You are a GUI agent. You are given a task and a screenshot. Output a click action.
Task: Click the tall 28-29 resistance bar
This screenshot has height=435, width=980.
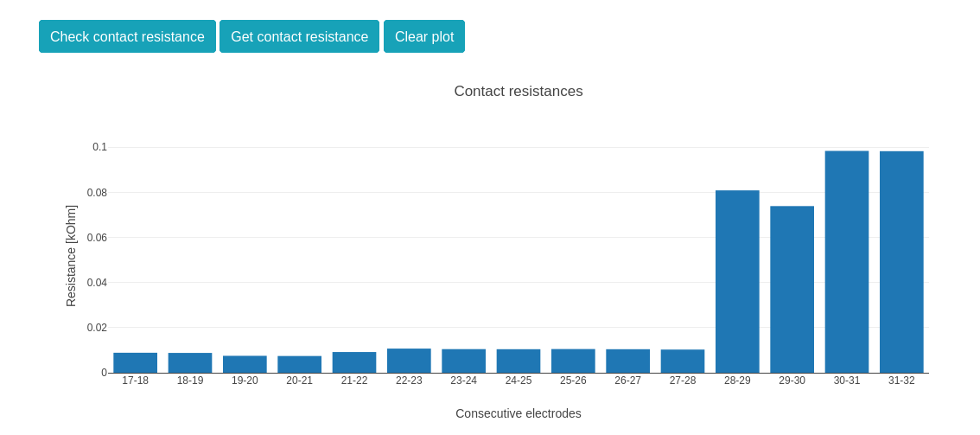pos(737,282)
